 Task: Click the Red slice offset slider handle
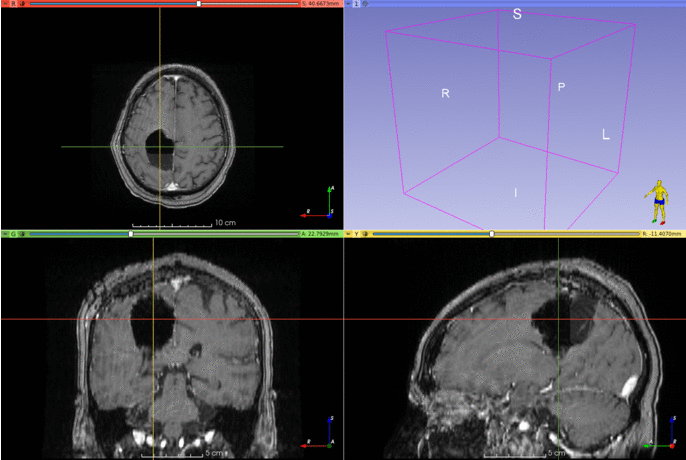(199, 4)
